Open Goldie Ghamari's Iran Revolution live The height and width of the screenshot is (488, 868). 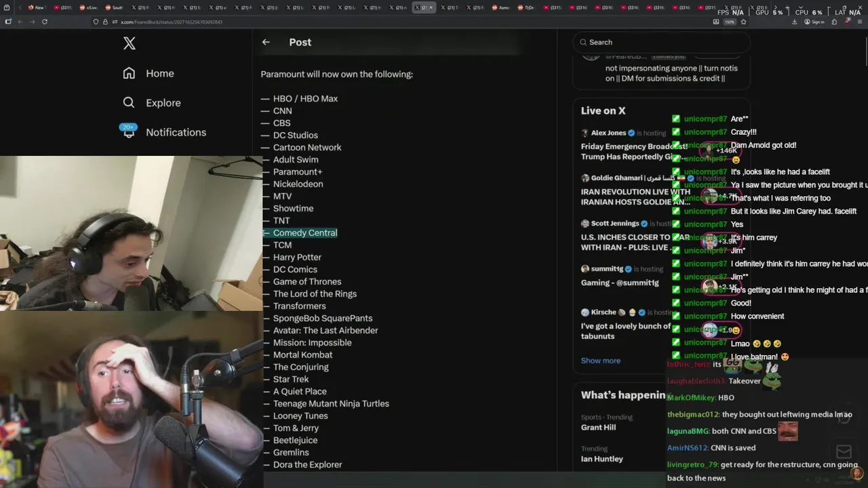tap(635, 190)
